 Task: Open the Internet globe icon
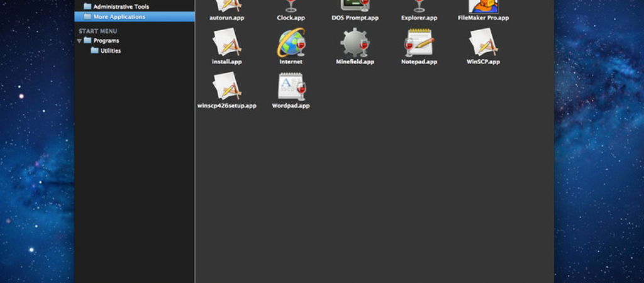(291, 42)
